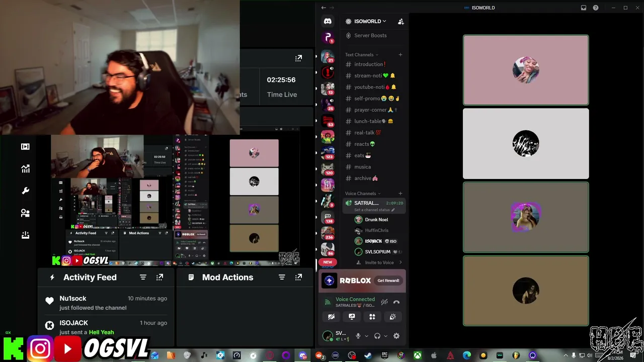This screenshot has width=644, height=362.
Task: Open Epic Games Launcher from taskbar
Action: pyautogui.click(x=385, y=355)
